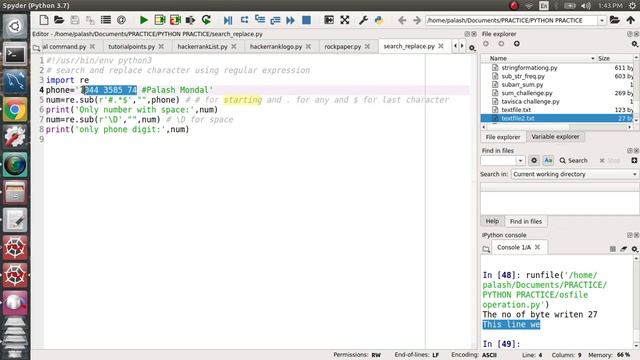Open File explorer options menu
Image resolution: width=640 pixels, height=360 pixels.
(x=635, y=44)
